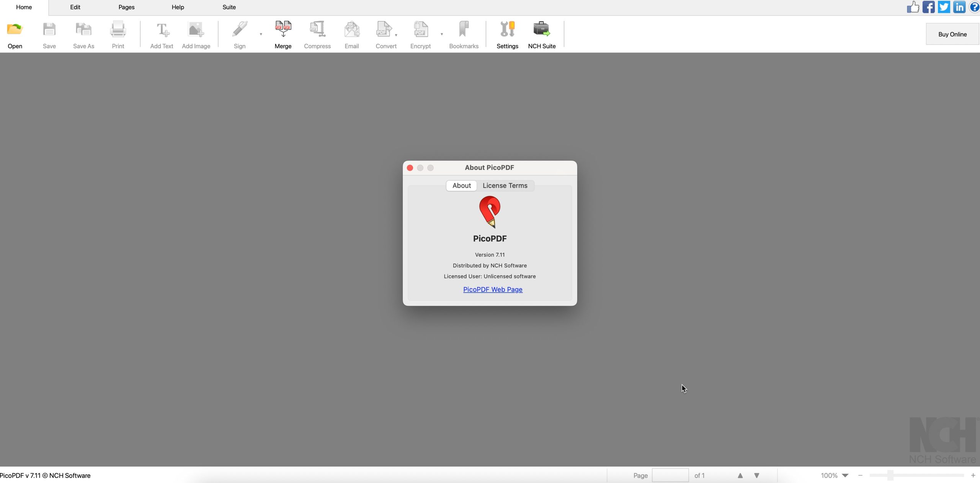Image resolution: width=980 pixels, height=483 pixels.
Task: Click the zoom in plus icon
Action: pyautogui.click(x=973, y=475)
